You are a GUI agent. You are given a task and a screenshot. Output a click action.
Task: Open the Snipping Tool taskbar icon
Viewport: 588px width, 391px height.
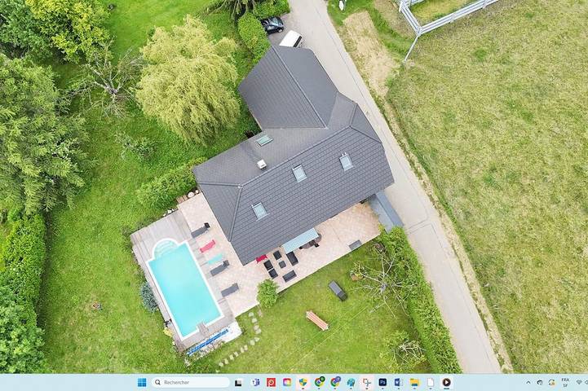point(367,382)
